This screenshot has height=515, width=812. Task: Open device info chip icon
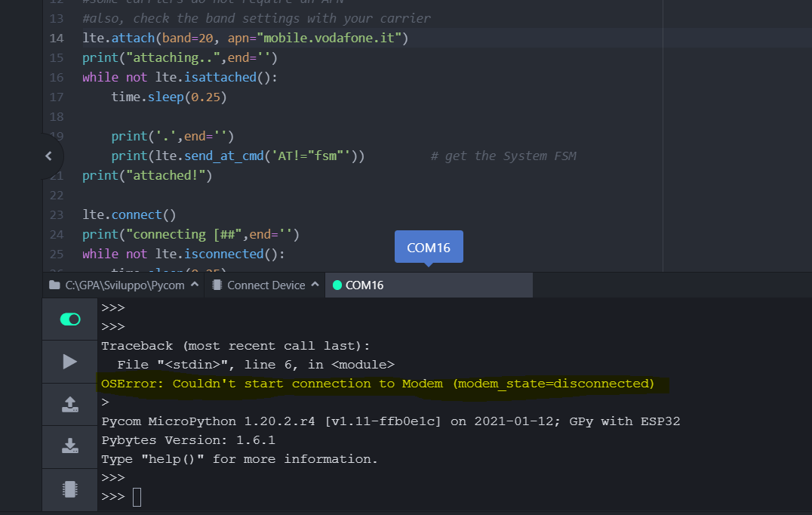[70, 489]
